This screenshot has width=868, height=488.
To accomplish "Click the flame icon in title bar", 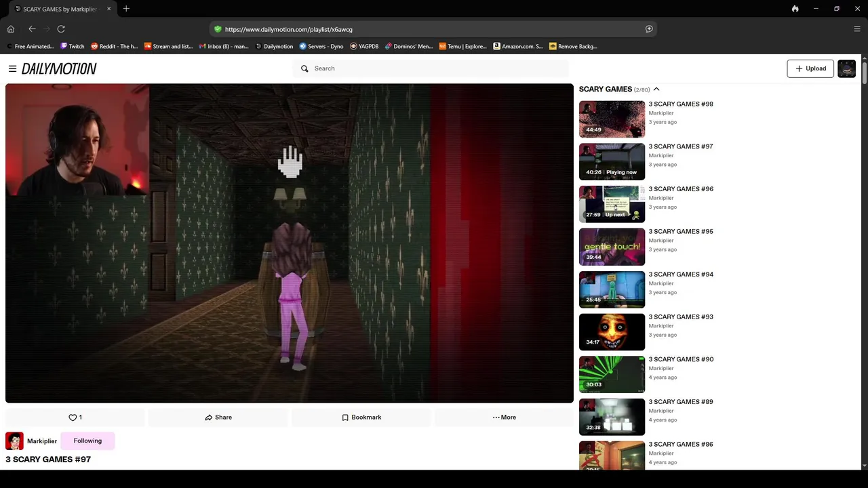I will (795, 9).
